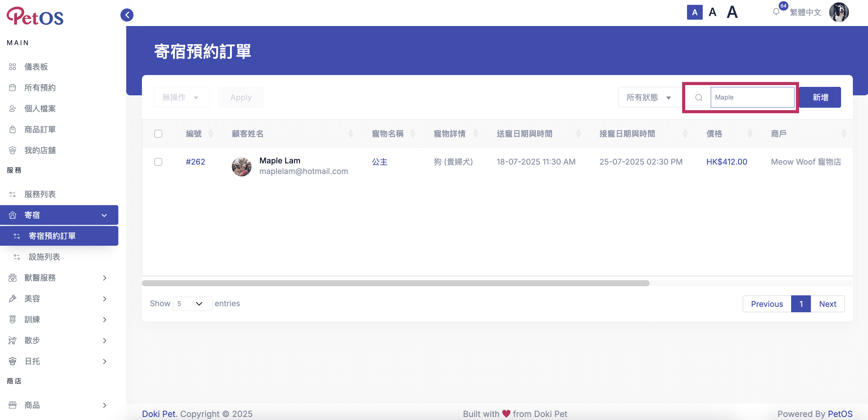Open pet 公主 link

click(x=380, y=162)
